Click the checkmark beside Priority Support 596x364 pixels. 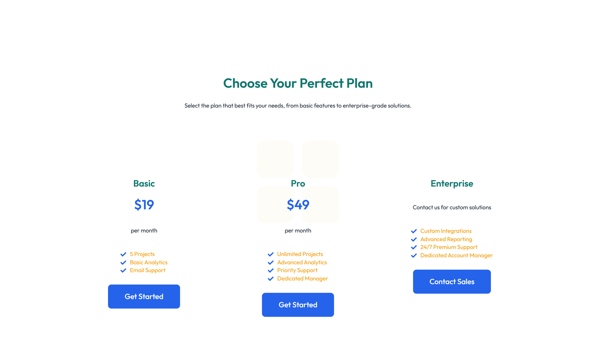click(270, 270)
